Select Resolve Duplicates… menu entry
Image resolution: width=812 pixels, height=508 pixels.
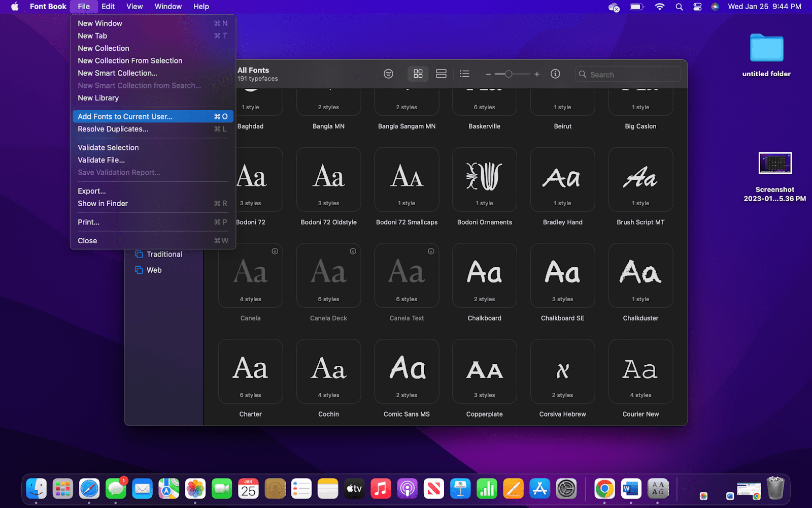153,129
